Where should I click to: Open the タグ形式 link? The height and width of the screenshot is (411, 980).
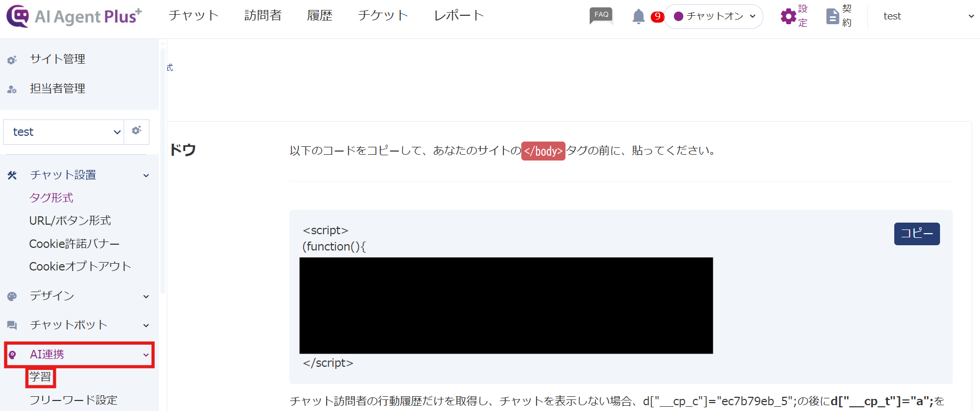coord(51,198)
